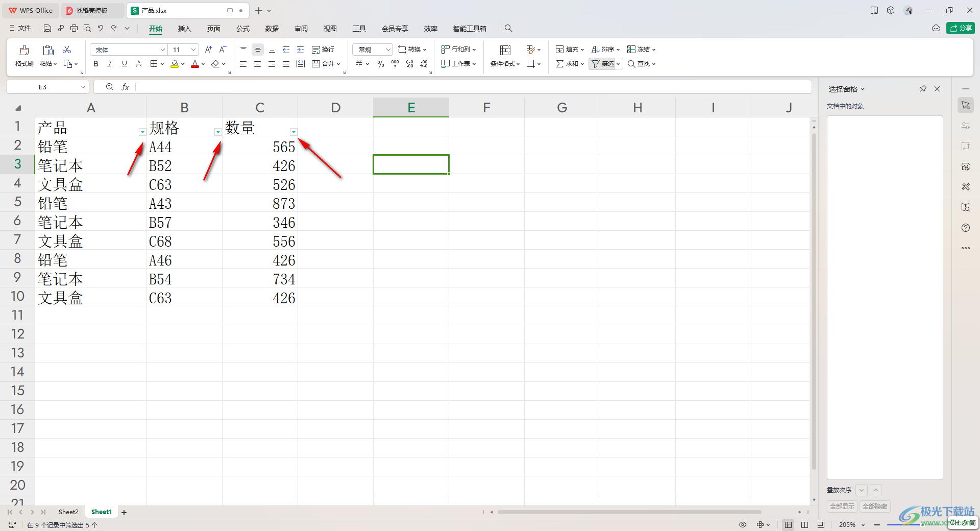Open filter dropdown on 数量 header
Screen dimensions: 980x531
(x=293, y=132)
